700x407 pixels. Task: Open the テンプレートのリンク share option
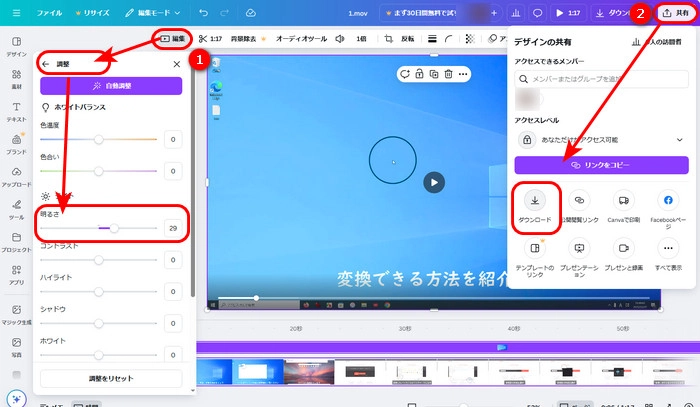tap(535, 257)
